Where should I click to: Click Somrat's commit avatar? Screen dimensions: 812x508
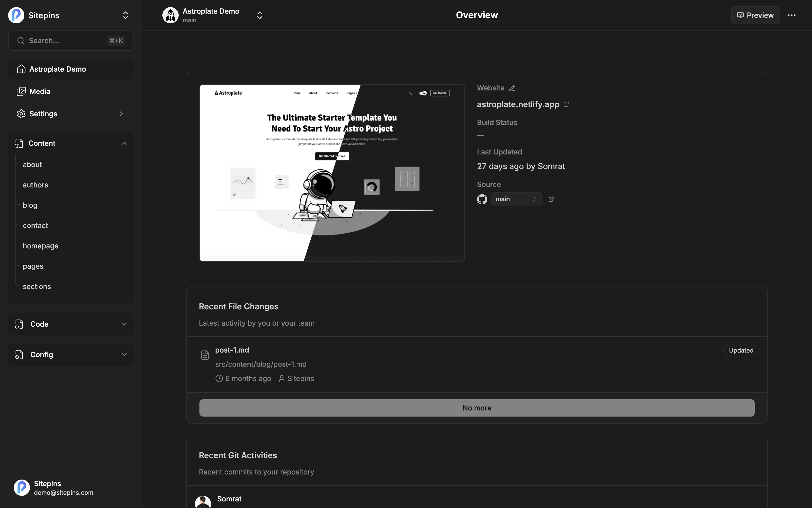tap(203, 502)
